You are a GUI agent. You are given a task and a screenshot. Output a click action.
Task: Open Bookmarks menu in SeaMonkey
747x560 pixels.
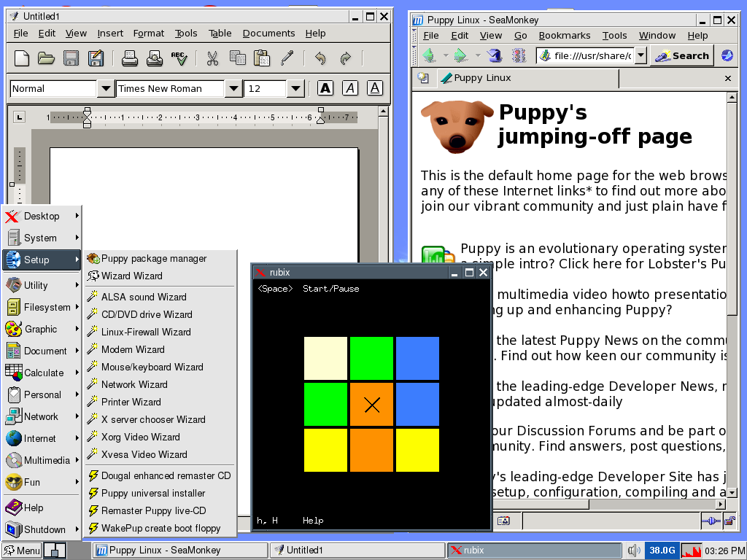click(564, 36)
